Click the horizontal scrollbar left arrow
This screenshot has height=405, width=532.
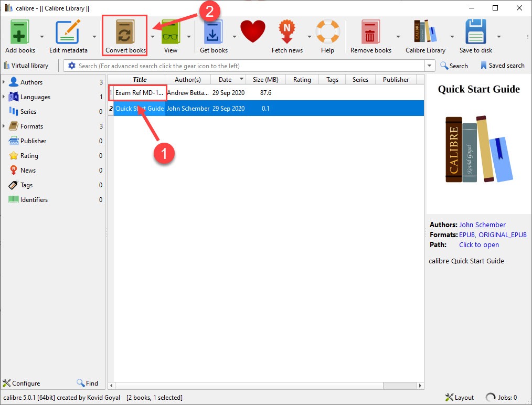click(111, 386)
